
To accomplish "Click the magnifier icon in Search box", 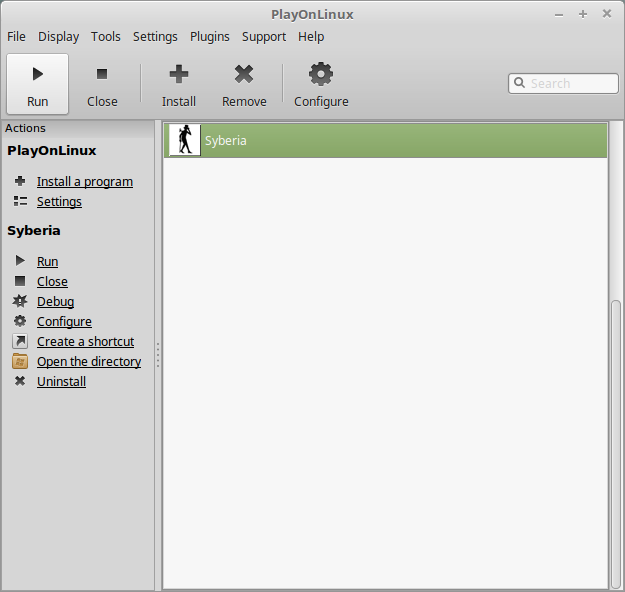I will tap(519, 83).
